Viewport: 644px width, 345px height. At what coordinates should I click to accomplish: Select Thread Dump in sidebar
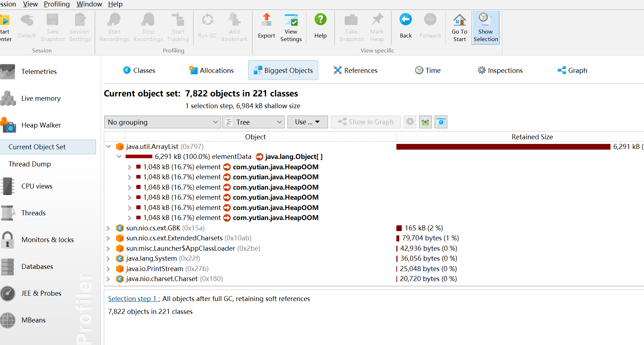point(30,164)
